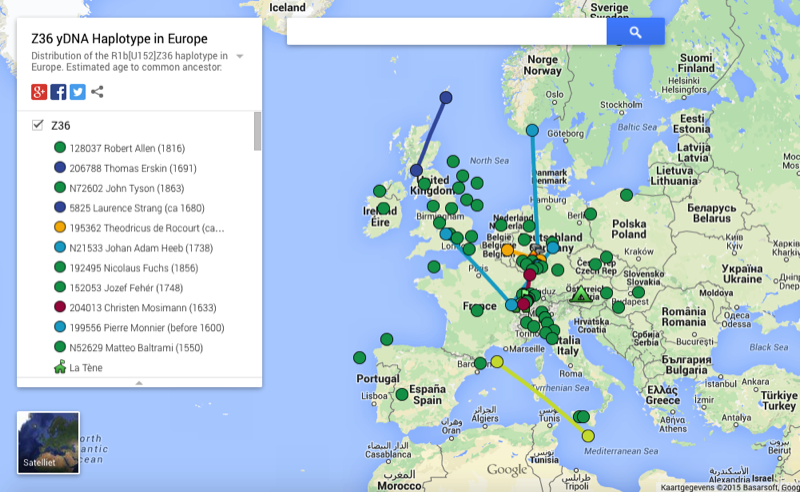The width and height of the screenshot is (800, 492).
Task: Uncheck the Z36 layer checkbox
Action: [38, 125]
